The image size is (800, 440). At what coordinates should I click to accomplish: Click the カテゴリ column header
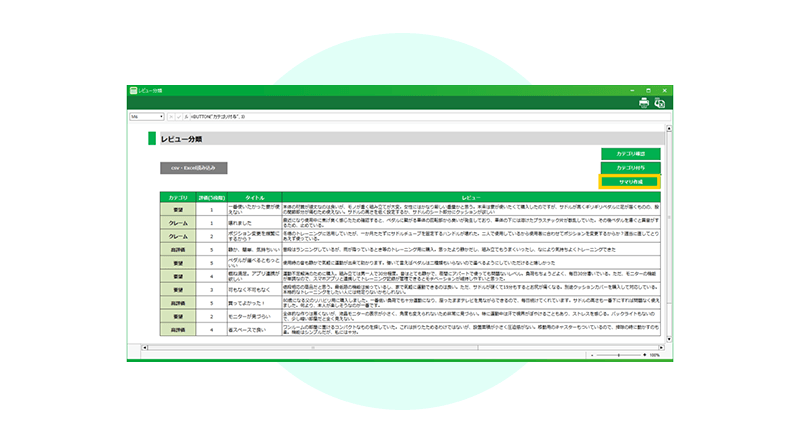pyautogui.click(x=178, y=198)
